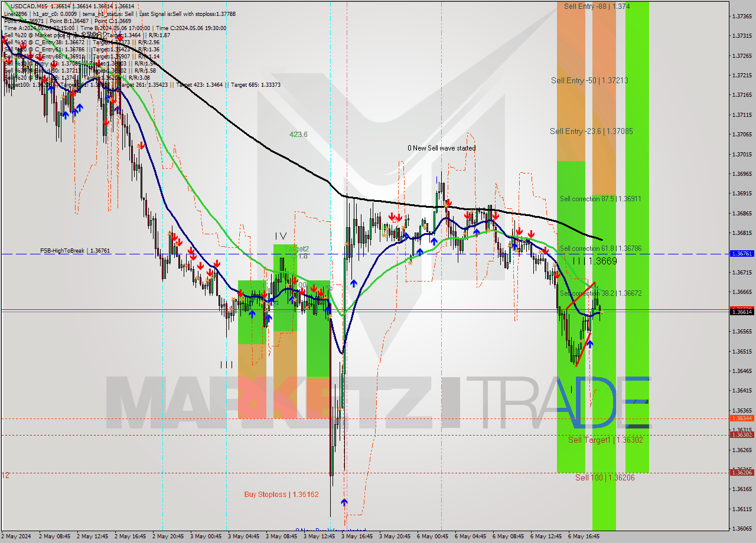Image resolution: width=756 pixels, height=543 pixels.
Task: Click the '6 May 00:45' time axis label
Action: click(x=434, y=537)
